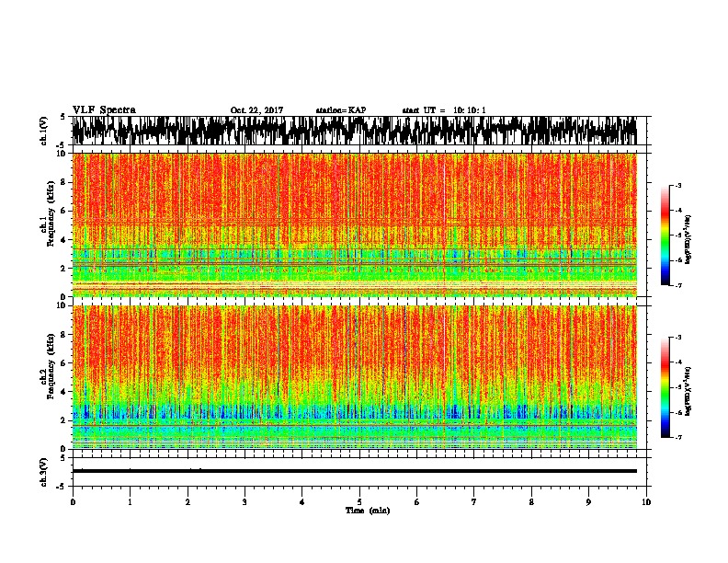The image size is (728, 563).
Task: Click the "station=KAP" label
Action: pos(341,110)
